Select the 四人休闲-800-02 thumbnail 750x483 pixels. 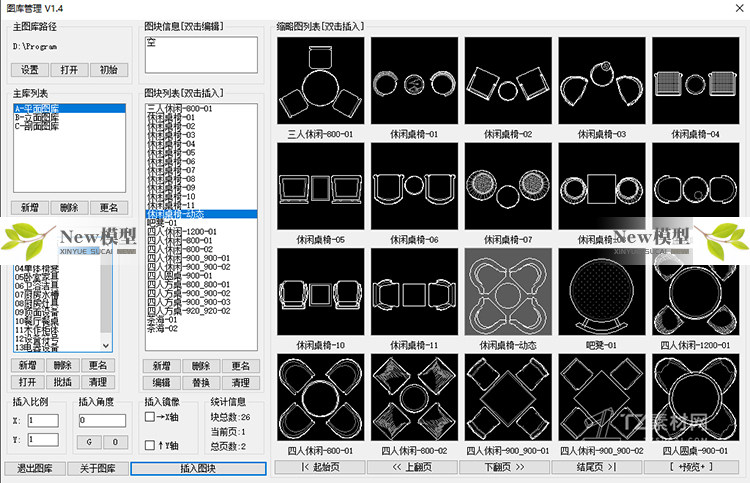click(414, 397)
